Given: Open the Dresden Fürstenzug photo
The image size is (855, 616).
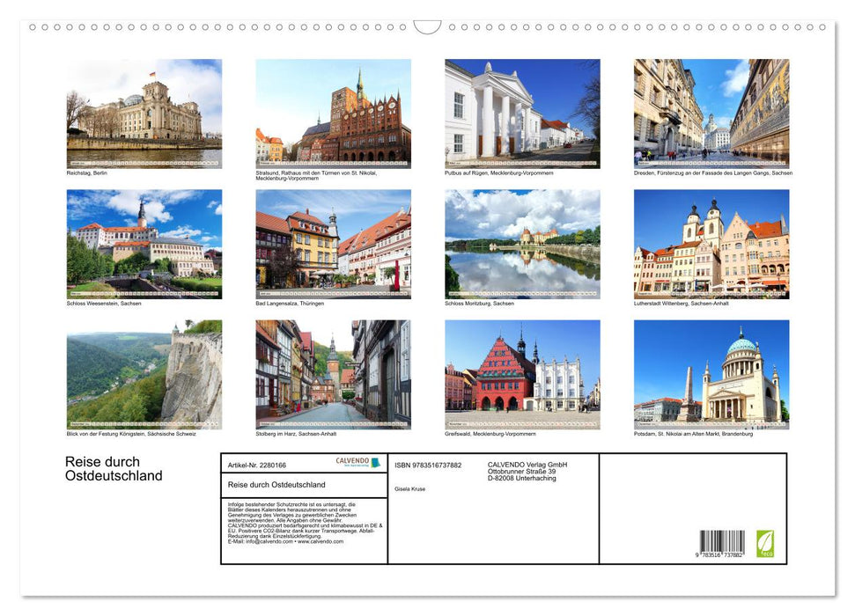Looking at the screenshot, I should [x=711, y=112].
